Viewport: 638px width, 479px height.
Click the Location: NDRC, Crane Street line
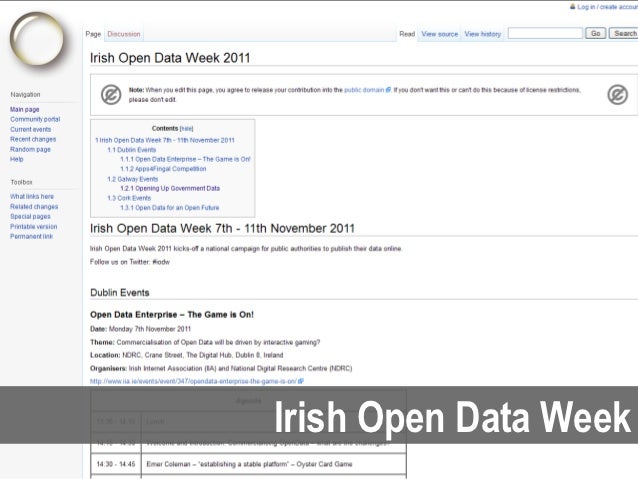(x=186, y=355)
